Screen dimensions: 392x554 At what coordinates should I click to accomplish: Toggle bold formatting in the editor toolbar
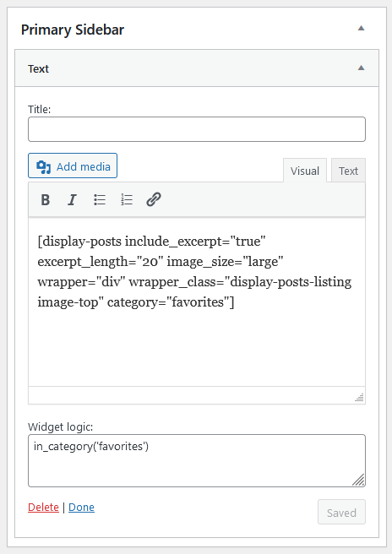click(46, 199)
